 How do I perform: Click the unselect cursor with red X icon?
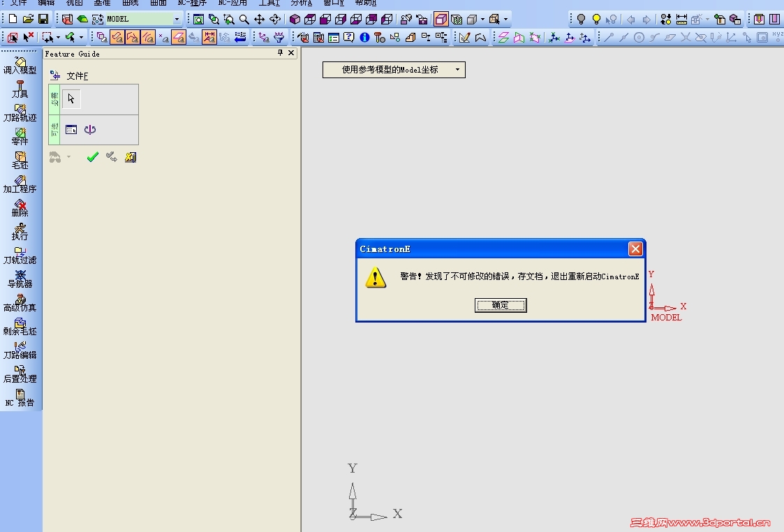(29, 37)
